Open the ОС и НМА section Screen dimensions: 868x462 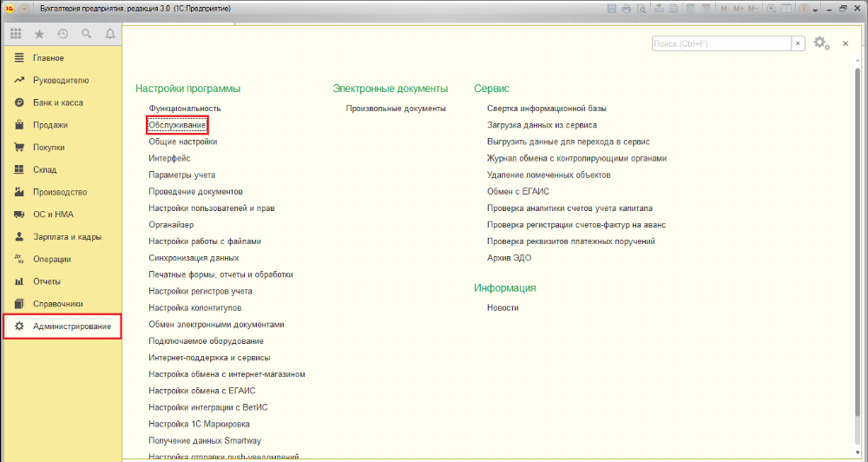[x=62, y=214]
